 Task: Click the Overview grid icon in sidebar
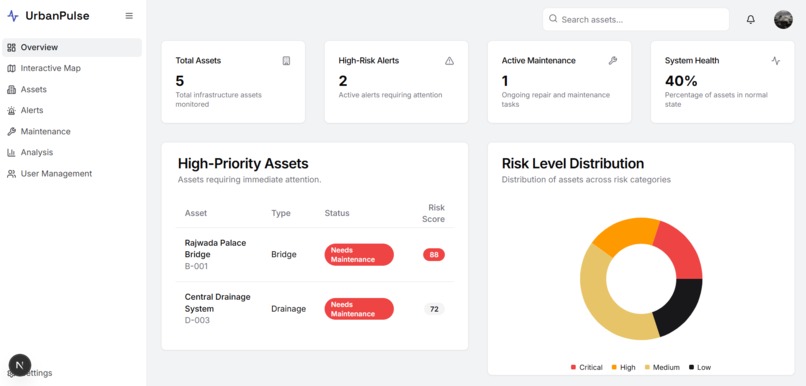pos(11,47)
